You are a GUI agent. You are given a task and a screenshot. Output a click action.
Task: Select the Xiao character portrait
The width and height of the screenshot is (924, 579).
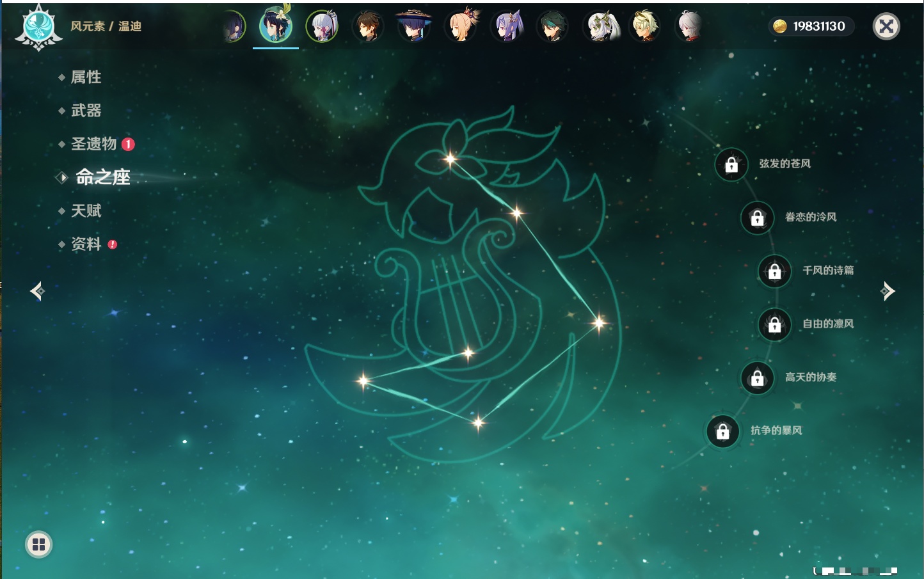pos(553,26)
